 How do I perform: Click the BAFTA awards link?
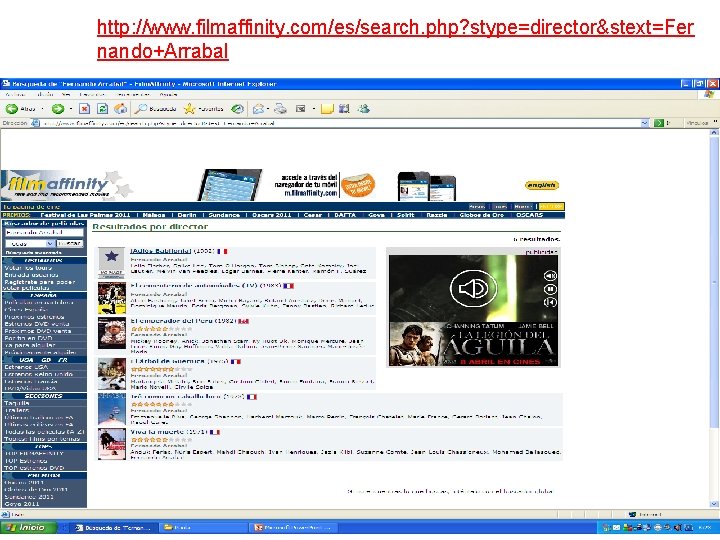[x=345, y=215]
